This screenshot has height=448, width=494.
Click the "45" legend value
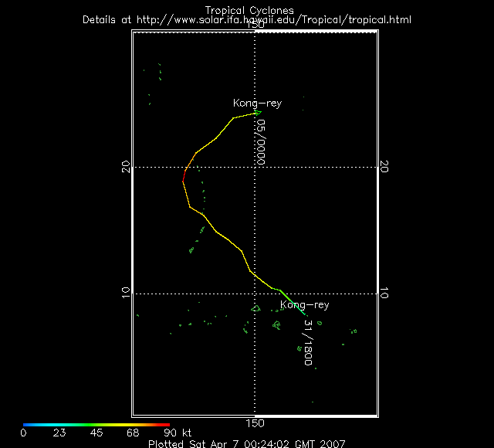pyautogui.click(x=96, y=433)
